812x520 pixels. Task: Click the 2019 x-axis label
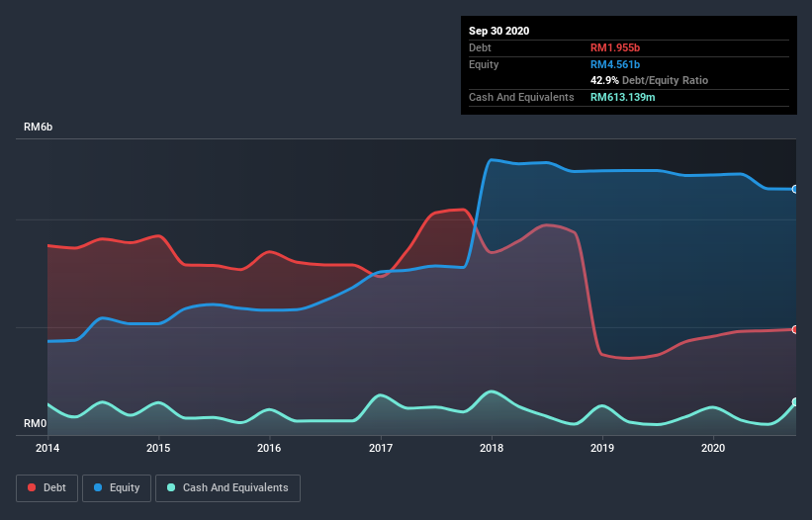click(x=602, y=448)
